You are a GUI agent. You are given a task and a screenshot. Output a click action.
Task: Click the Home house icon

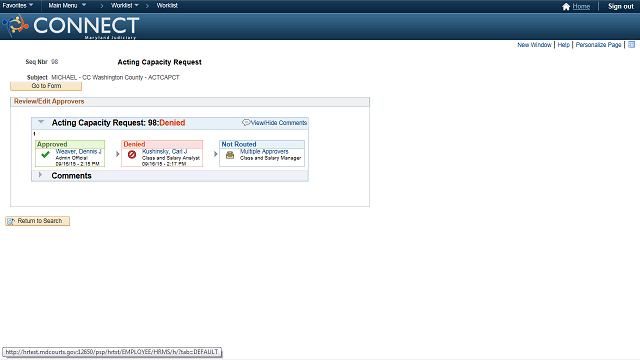point(566,7)
